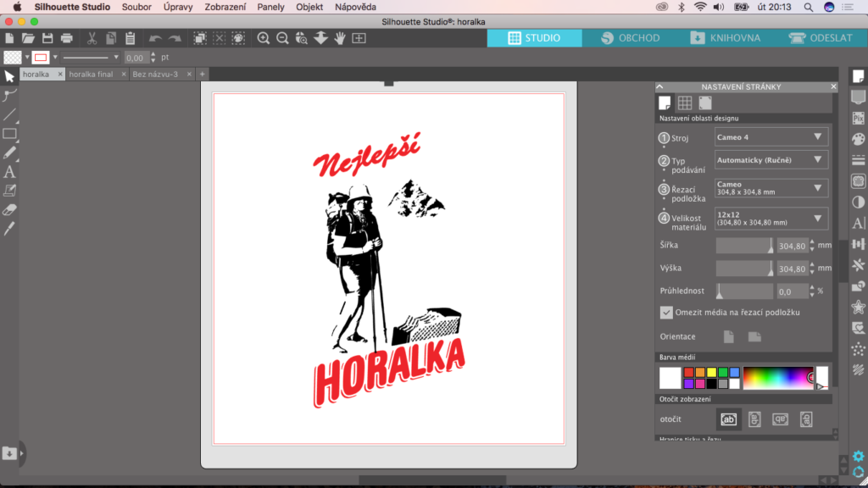Choose portrait page orientation

[x=728, y=336]
